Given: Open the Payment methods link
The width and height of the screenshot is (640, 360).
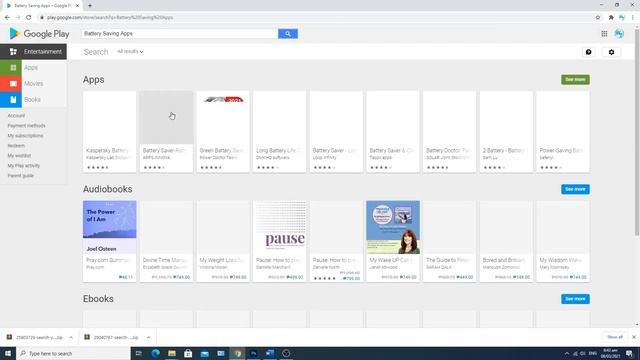Looking at the screenshot, I should pos(27,126).
